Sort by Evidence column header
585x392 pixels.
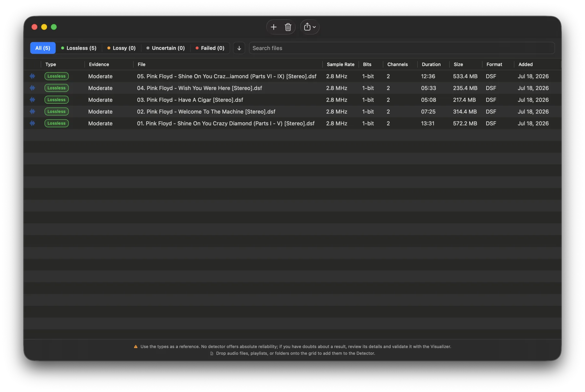(99, 64)
